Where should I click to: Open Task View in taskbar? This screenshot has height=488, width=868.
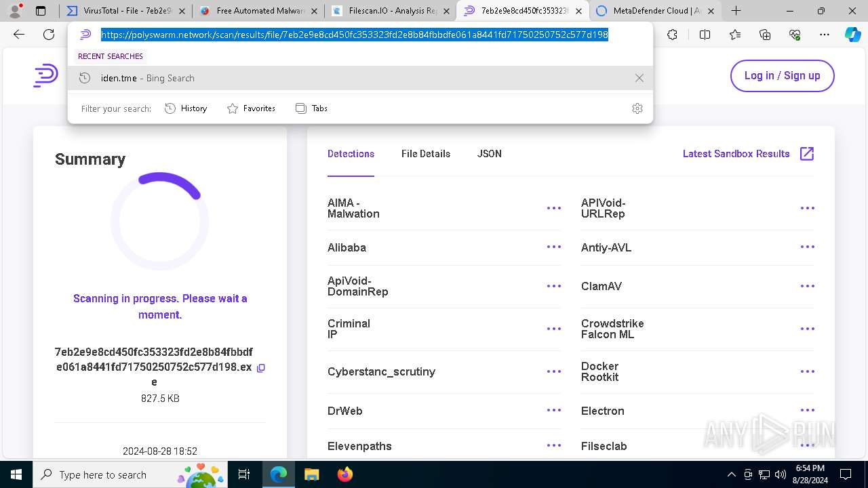[x=245, y=474]
